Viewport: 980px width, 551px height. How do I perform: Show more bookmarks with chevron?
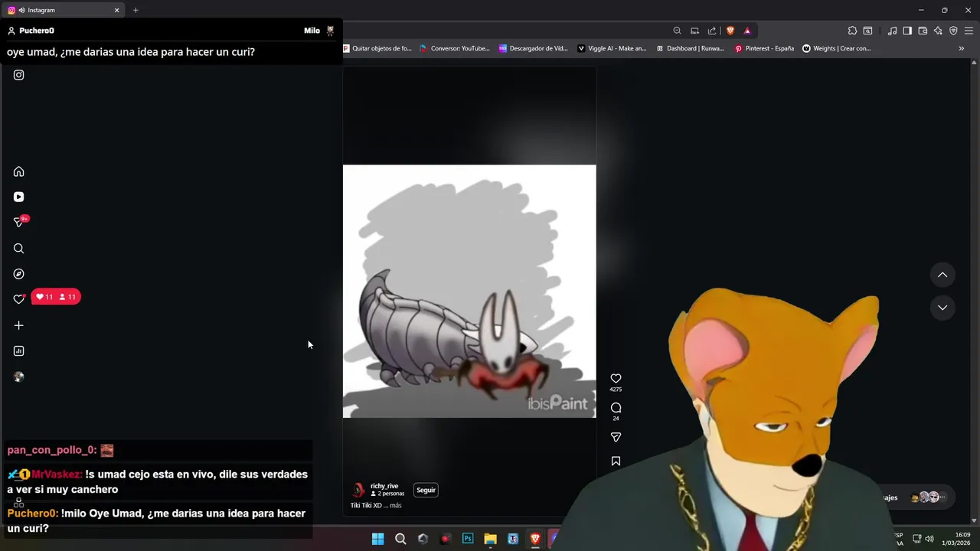(962, 48)
